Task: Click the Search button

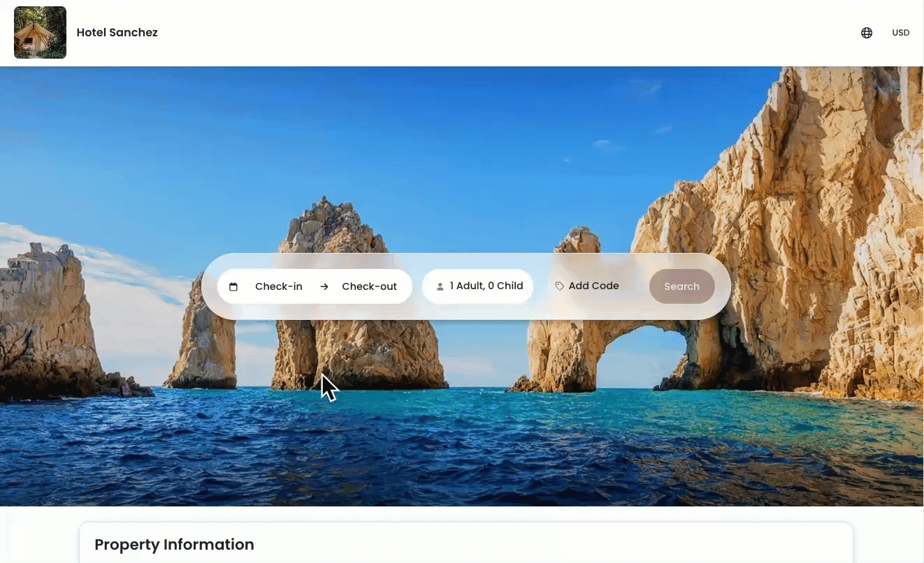Action: 682,286
